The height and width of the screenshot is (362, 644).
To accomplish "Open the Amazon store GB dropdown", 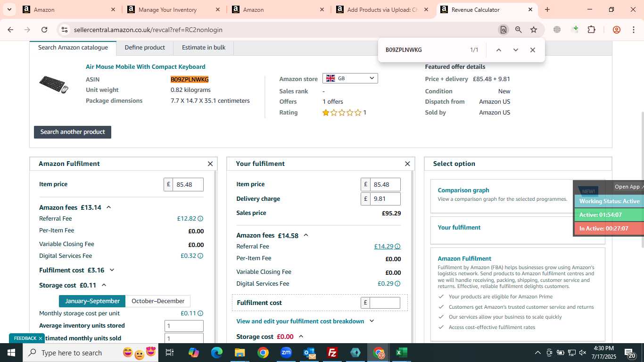I will (350, 78).
